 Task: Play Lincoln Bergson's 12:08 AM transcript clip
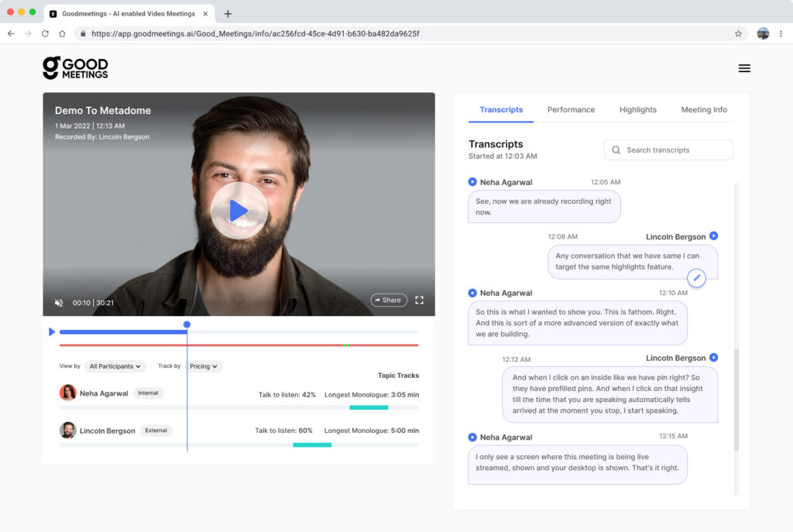coord(714,236)
